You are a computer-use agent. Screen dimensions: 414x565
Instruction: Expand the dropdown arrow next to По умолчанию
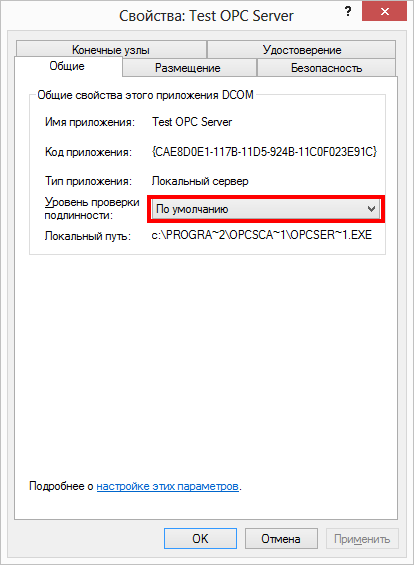click(x=371, y=209)
